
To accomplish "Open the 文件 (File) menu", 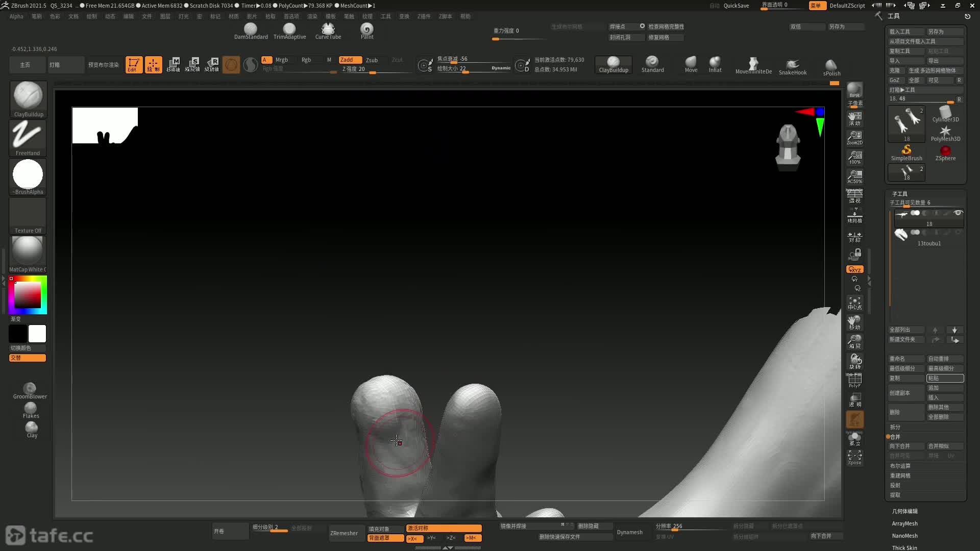I will (147, 16).
